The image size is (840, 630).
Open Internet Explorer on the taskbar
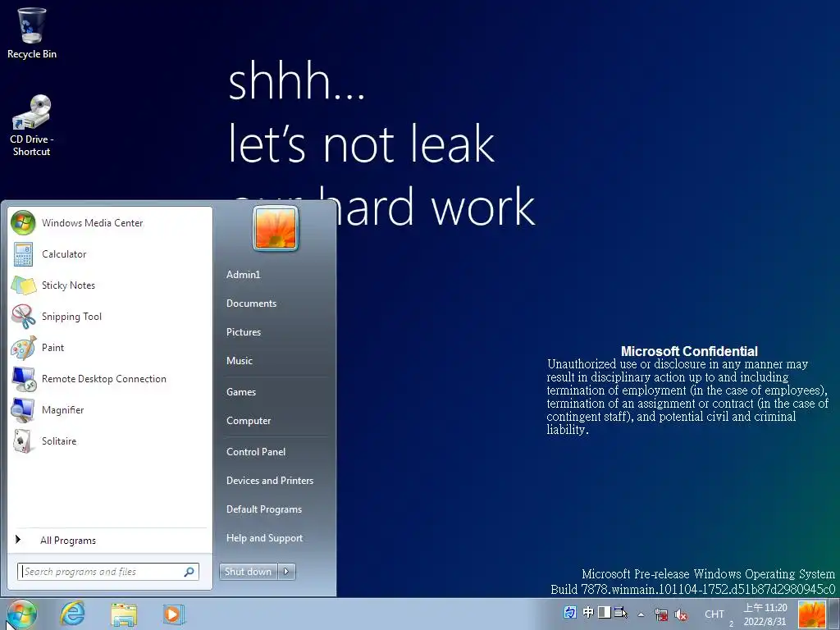click(x=72, y=614)
